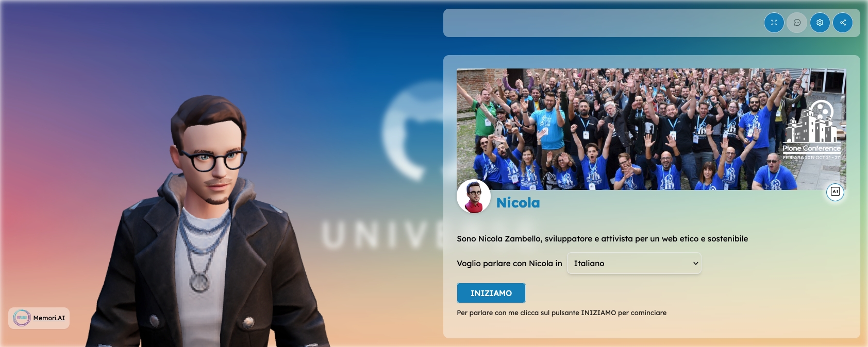
Task: Click the avatar's pendant necklace
Action: click(x=198, y=281)
